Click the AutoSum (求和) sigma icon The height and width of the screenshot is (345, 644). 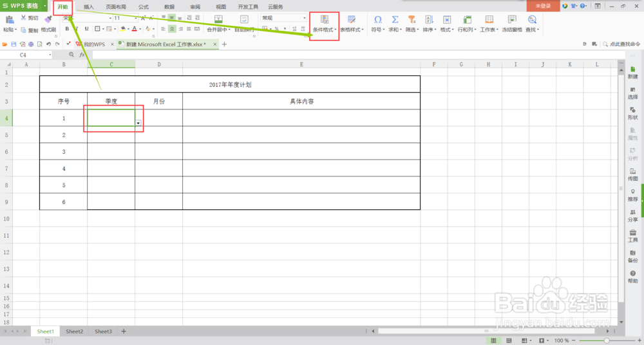coord(395,19)
